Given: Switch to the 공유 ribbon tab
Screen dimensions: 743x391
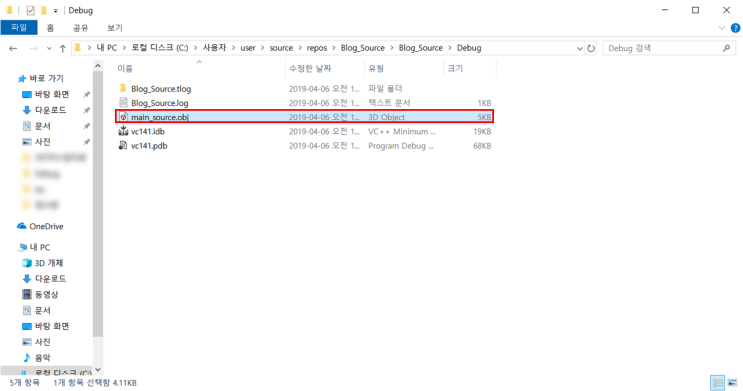Looking at the screenshot, I should [x=81, y=28].
